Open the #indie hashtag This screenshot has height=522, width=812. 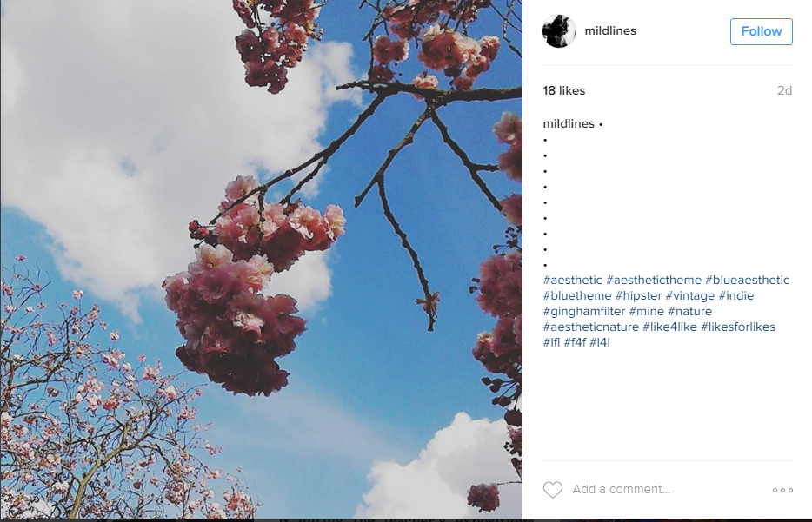click(735, 295)
